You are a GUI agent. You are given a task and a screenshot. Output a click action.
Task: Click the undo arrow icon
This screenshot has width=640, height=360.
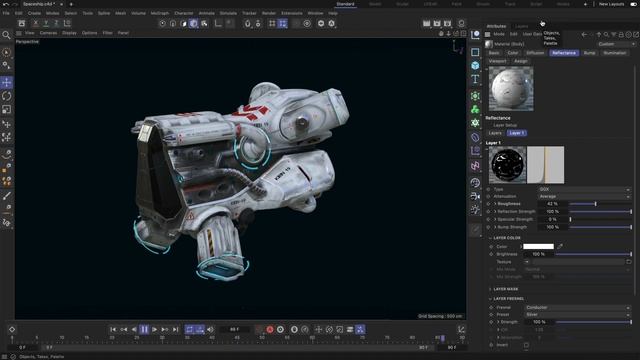[x=6, y=4]
